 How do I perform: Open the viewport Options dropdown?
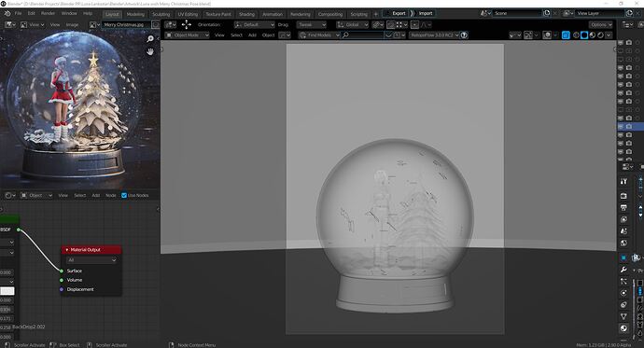click(x=601, y=24)
